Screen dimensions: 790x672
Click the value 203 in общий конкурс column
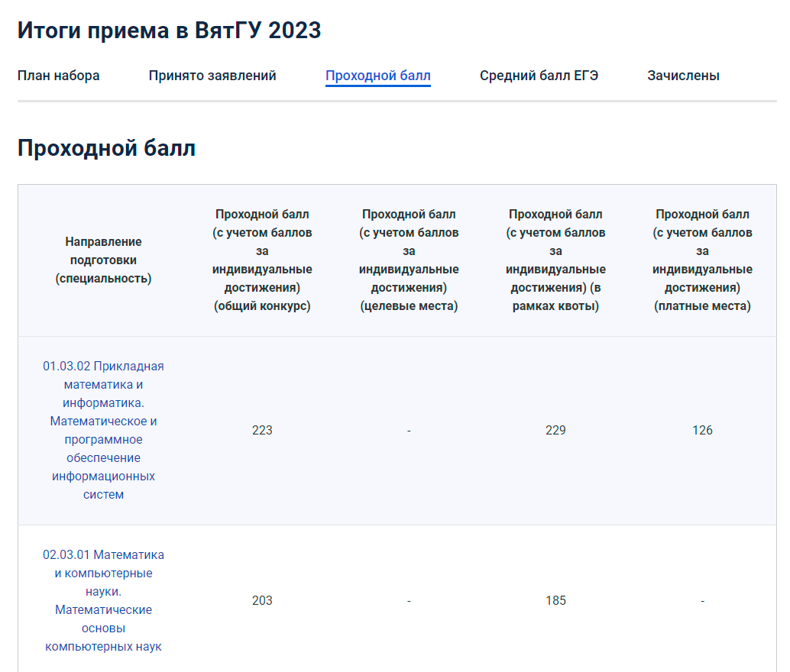pyautogui.click(x=262, y=600)
